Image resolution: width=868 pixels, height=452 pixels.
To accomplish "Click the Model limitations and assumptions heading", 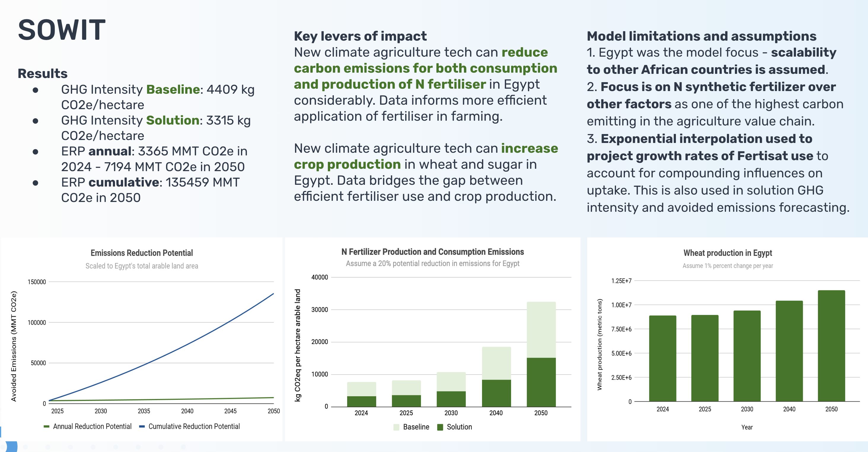I will coord(701,36).
